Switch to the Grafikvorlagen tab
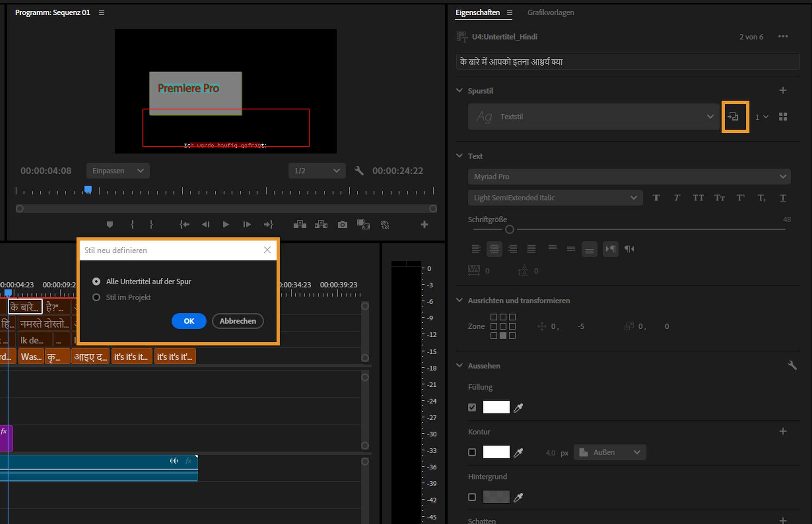 click(x=550, y=13)
